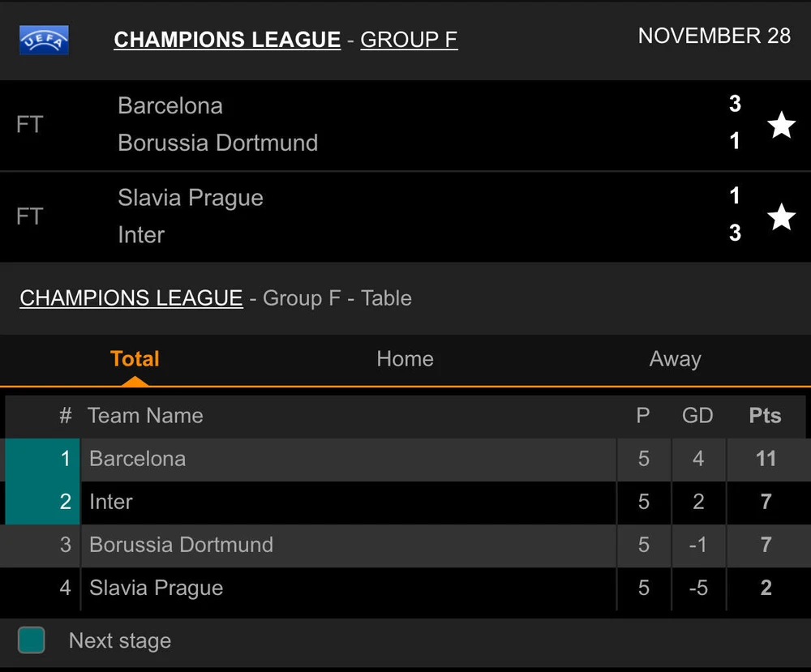Open the CHAMPIONS LEAGUE header link

pyautogui.click(x=227, y=40)
